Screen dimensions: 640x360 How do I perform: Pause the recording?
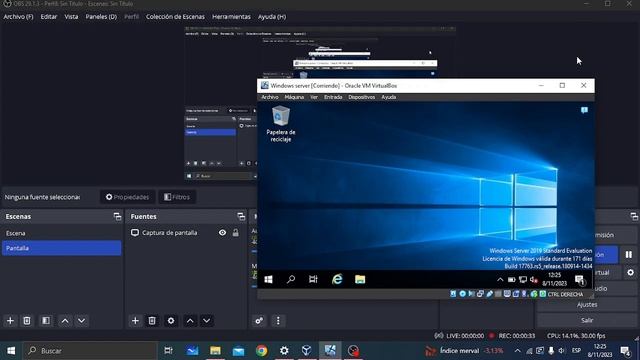(x=629, y=255)
